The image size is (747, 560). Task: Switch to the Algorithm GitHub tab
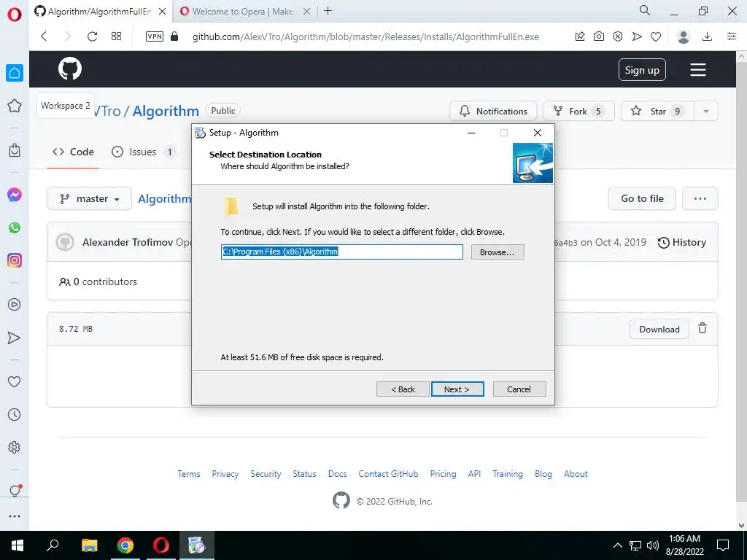click(x=99, y=12)
